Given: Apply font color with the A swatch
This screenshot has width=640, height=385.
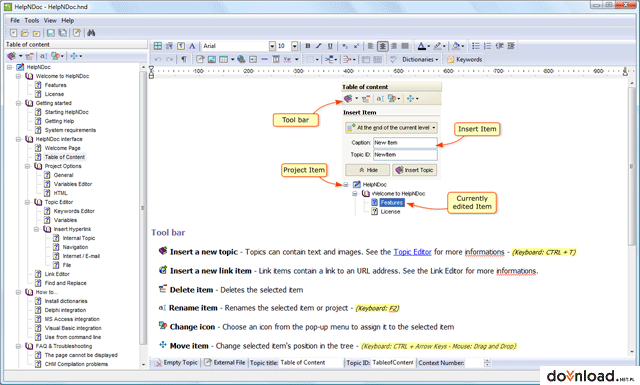Looking at the screenshot, I should 422,46.
